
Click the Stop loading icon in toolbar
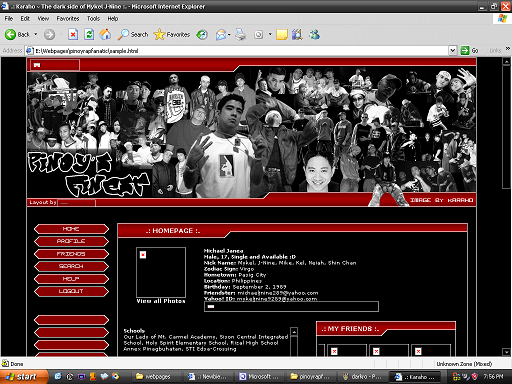click(73, 34)
